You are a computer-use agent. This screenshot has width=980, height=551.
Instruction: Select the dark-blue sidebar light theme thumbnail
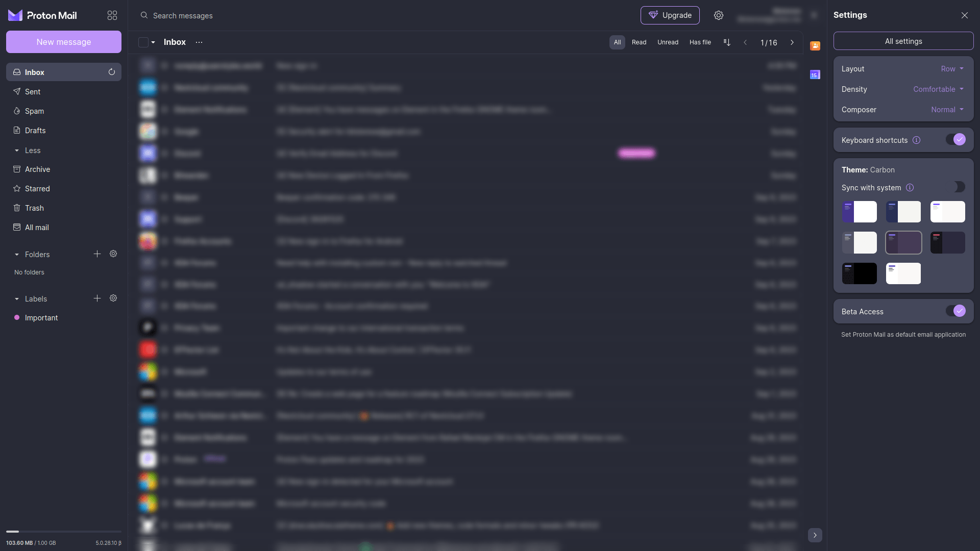903,212
